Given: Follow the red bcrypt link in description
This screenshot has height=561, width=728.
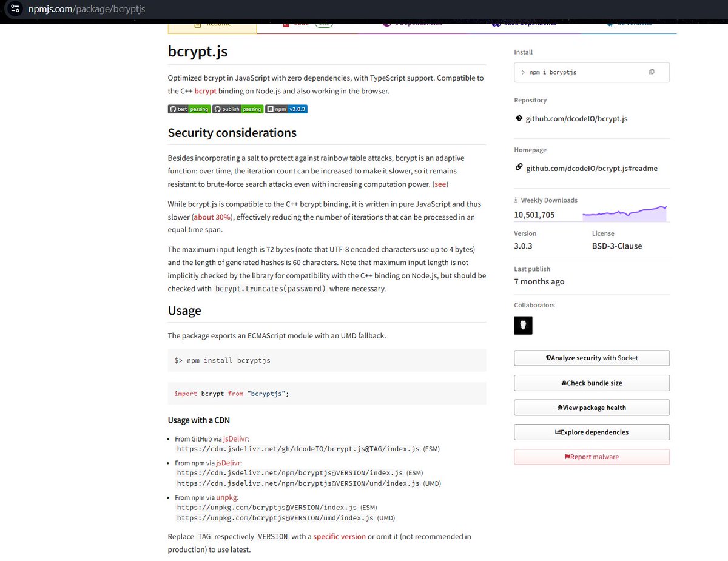Looking at the screenshot, I should [x=206, y=91].
